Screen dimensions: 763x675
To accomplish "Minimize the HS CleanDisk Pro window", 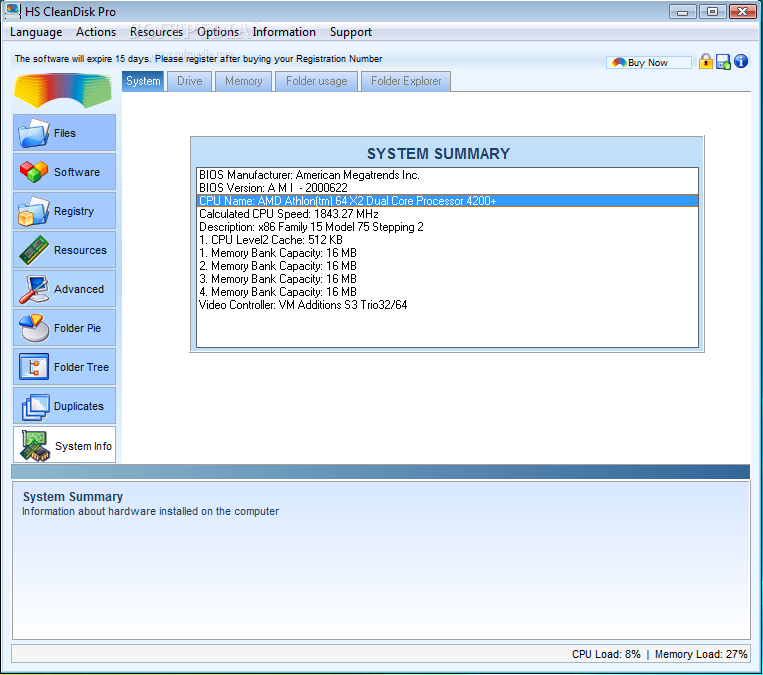I will pyautogui.click(x=683, y=11).
